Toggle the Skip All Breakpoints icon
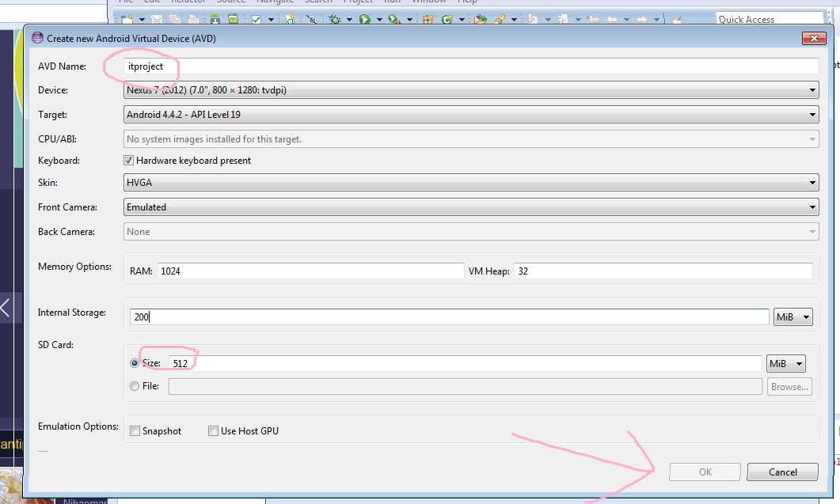840x504 pixels. 311,19
